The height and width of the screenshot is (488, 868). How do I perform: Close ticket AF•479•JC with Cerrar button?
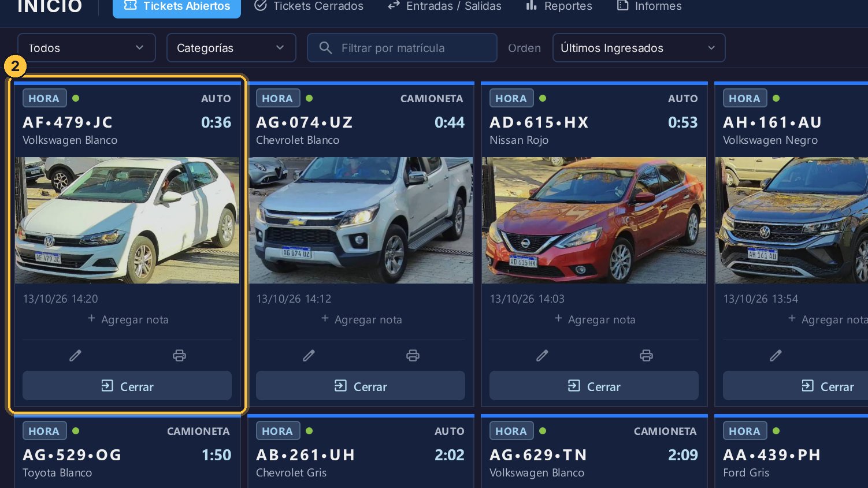coord(127,386)
